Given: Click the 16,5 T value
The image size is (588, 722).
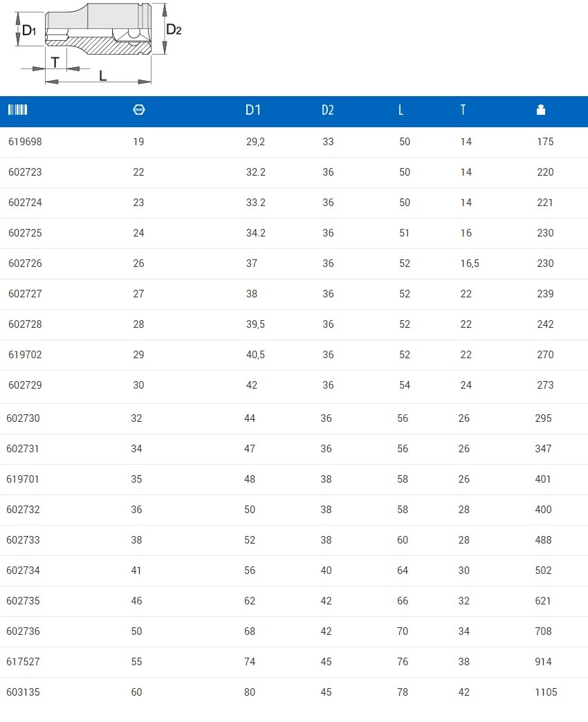Looking at the screenshot, I should pyautogui.click(x=470, y=263).
